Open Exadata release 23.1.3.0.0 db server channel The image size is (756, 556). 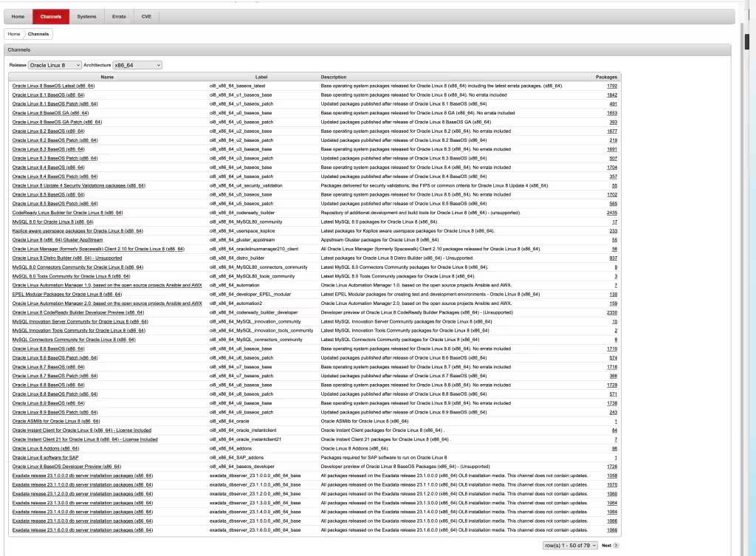pyautogui.click(x=83, y=503)
